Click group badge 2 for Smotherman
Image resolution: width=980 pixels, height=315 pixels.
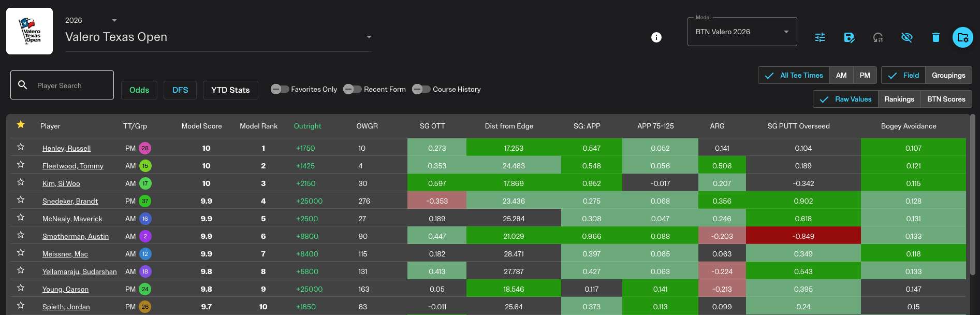pos(145,236)
